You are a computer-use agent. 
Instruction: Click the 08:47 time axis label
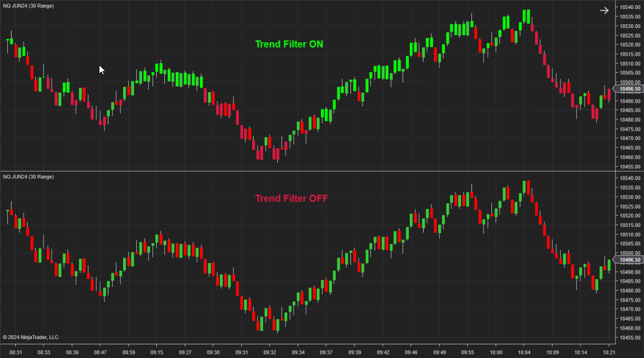(100, 352)
